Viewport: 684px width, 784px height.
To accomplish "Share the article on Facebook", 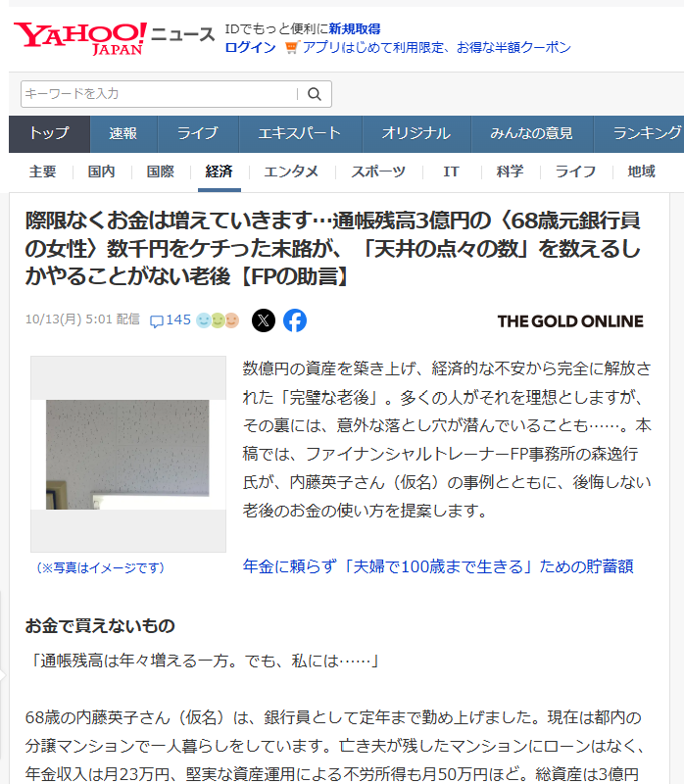I will click(295, 320).
